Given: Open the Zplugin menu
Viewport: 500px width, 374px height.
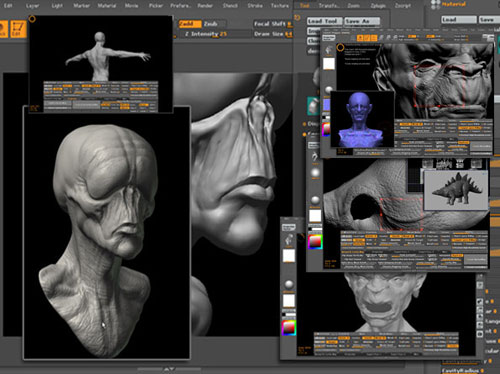Looking at the screenshot, I should 378,6.
